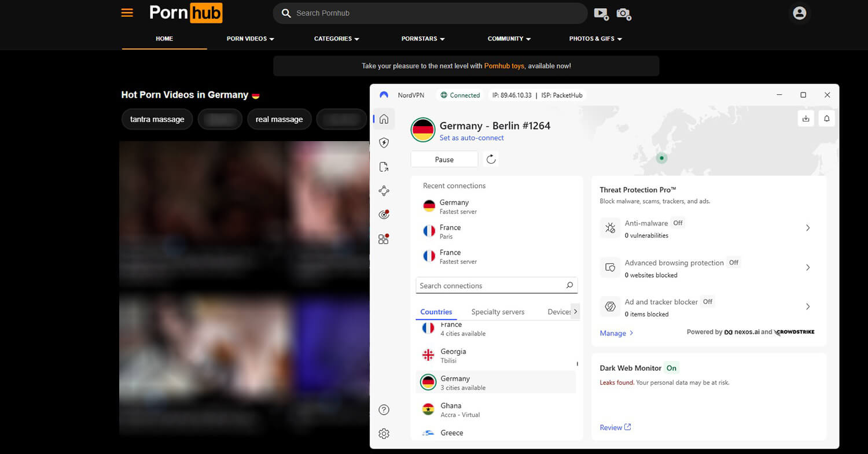Image resolution: width=868 pixels, height=454 pixels.
Task: Open NordVPN Home in the sidebar
Action: [384, 119]
